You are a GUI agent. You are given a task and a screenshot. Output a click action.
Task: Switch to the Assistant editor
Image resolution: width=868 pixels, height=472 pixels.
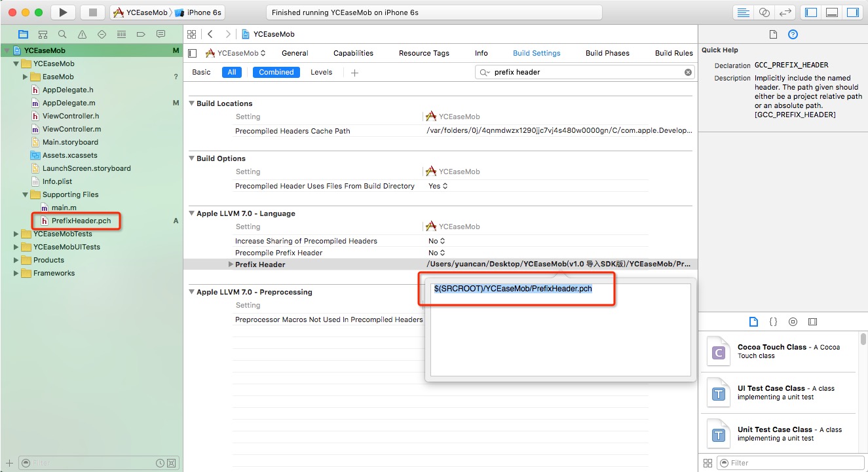764,12
